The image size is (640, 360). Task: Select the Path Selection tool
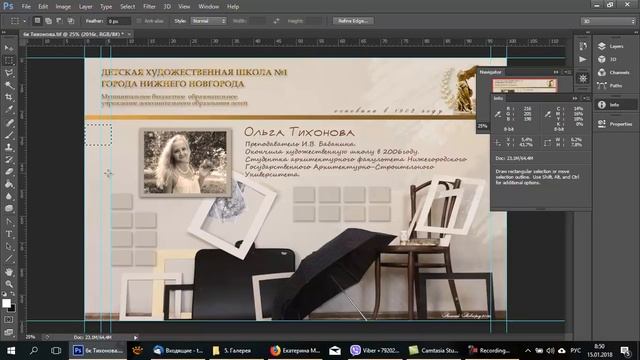(9, 247)
